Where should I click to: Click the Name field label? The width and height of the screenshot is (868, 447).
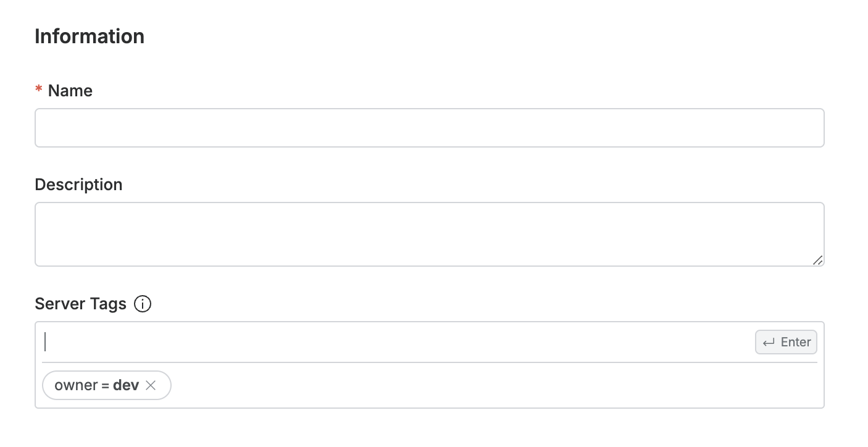click(70, 91)
